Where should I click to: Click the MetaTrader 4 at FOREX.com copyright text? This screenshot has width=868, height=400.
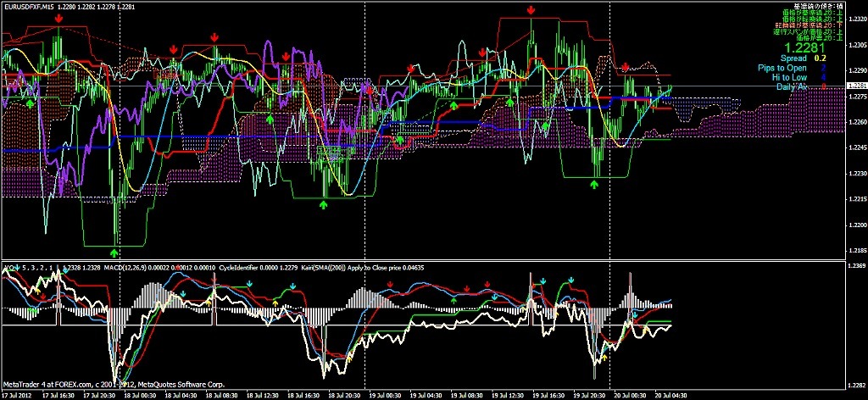pos(113,386)
